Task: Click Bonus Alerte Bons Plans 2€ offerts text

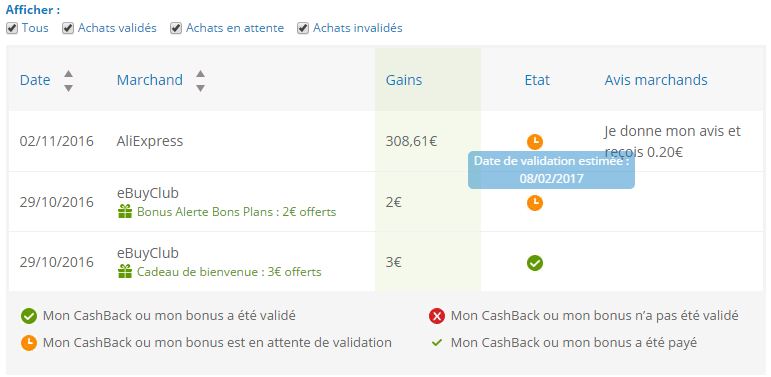Action: (x=237, y=212)
